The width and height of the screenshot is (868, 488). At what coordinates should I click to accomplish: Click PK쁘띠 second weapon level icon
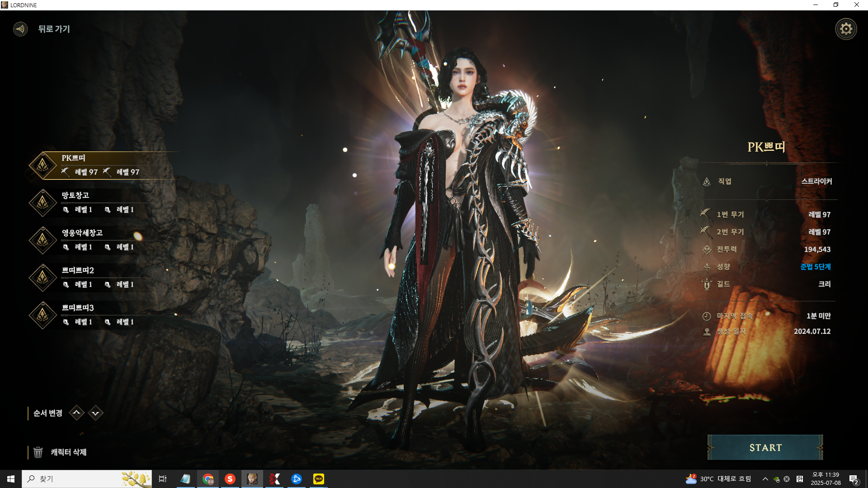[x=107, y=172]
